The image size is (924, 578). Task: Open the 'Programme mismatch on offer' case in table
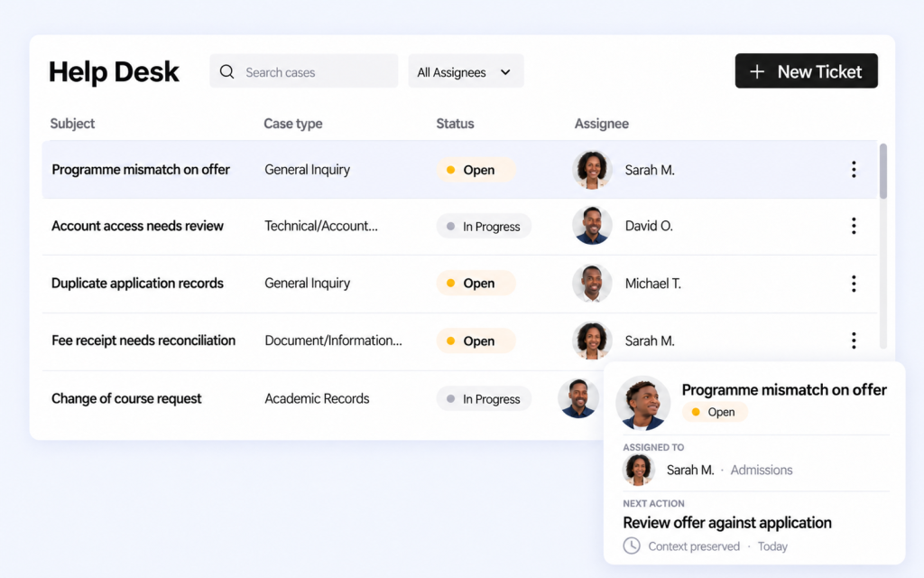(141, 170)
